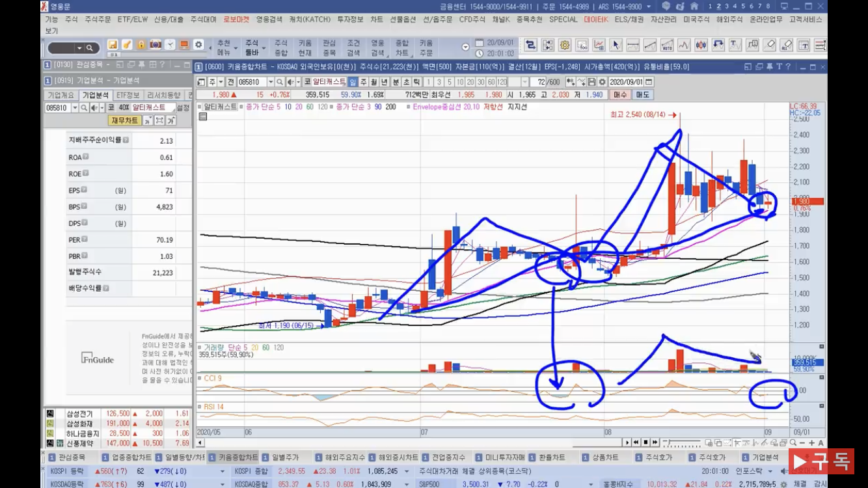Image resolution: width=868 pixels, height=488 pixels.
Task: Click the 재무차트 button
Action: coord(124,120)
